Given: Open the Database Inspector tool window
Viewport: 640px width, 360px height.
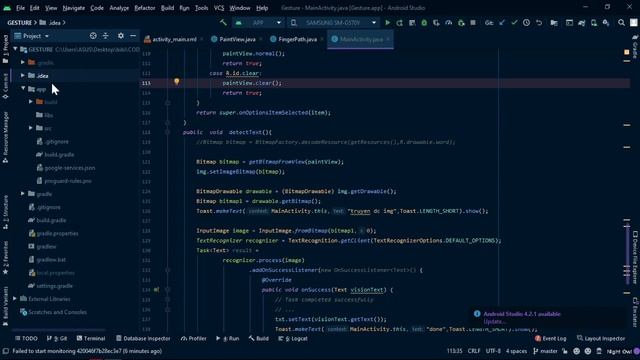Looking at the screenshot, I should 143,338.
